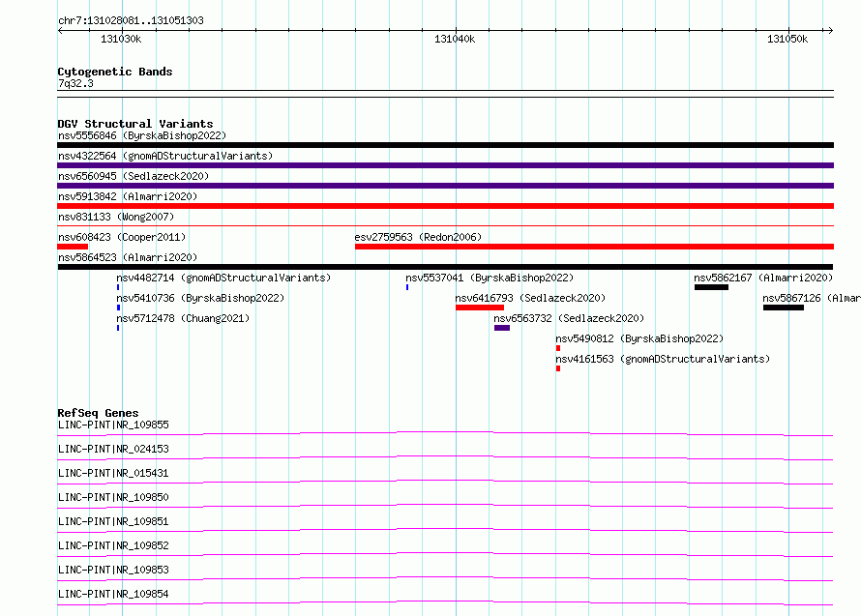
Task: Click the blue tick under nsv5410736
Action: [118, 308]
